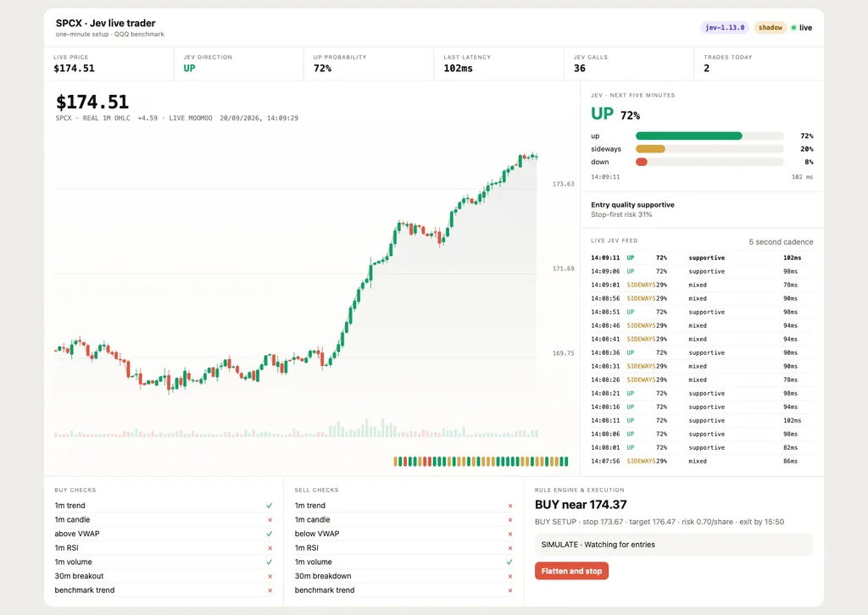Click the 173.63 price axis label
This screenshot has height=615, width=868.
563,184
